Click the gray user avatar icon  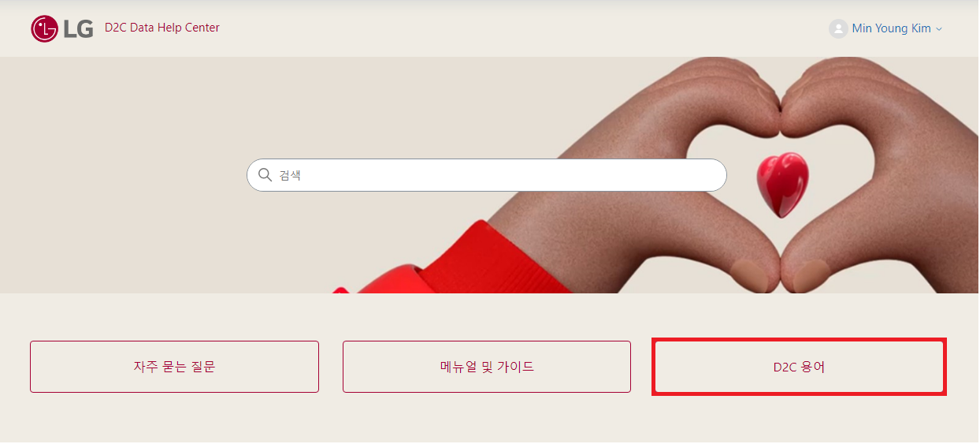pyautogui.click(x=838, y=28)
